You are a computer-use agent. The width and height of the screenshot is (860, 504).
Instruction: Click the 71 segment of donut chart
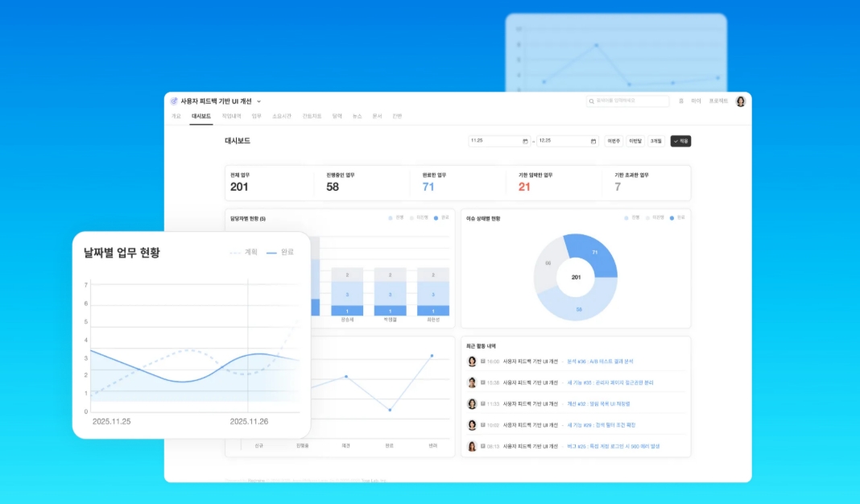click(x=594, y=252)
